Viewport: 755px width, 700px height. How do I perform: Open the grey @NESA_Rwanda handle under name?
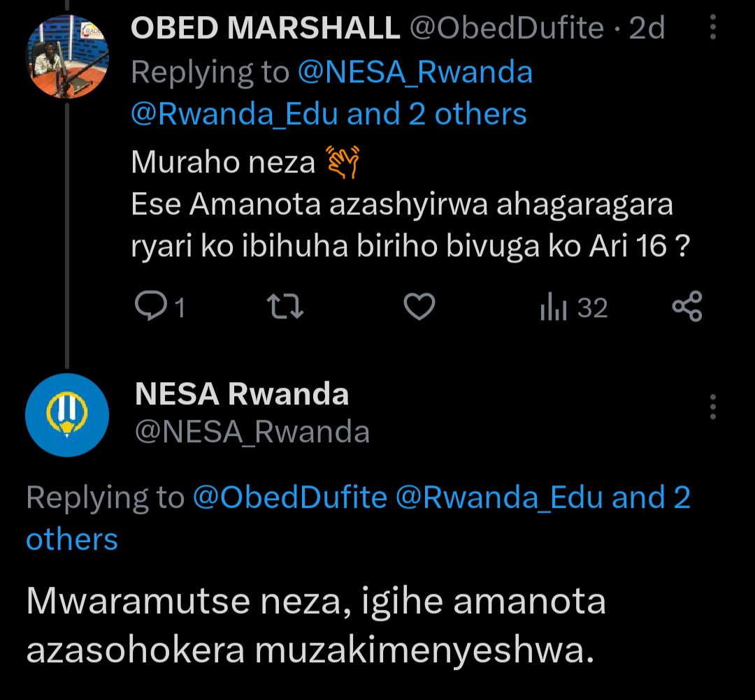click(252, 432)
